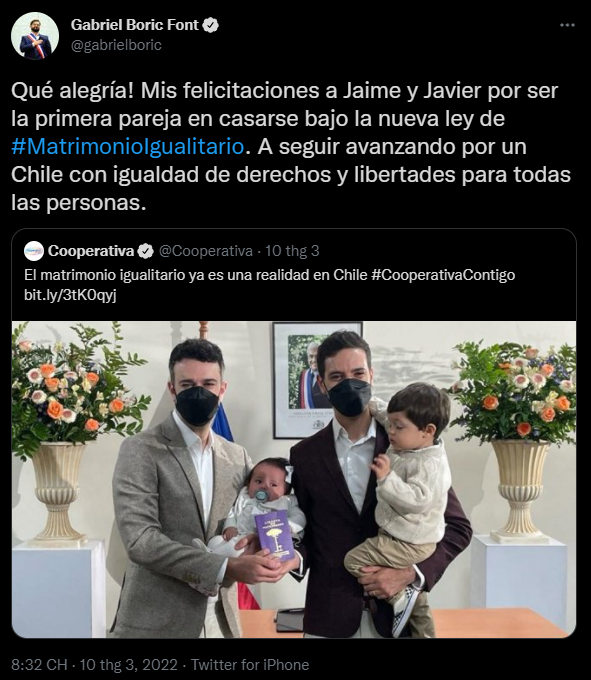This screenshot has width=591, height=680.
Task: Open the bit.ly/3tK0qyj link
Action: click(x=70, y=295)
